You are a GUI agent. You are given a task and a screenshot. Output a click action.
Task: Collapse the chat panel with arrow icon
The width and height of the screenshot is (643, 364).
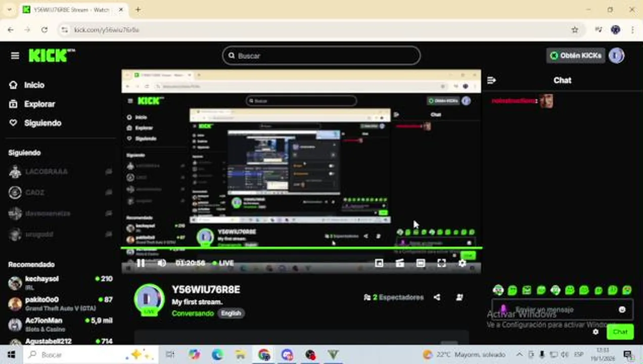[x=491, y=80]
